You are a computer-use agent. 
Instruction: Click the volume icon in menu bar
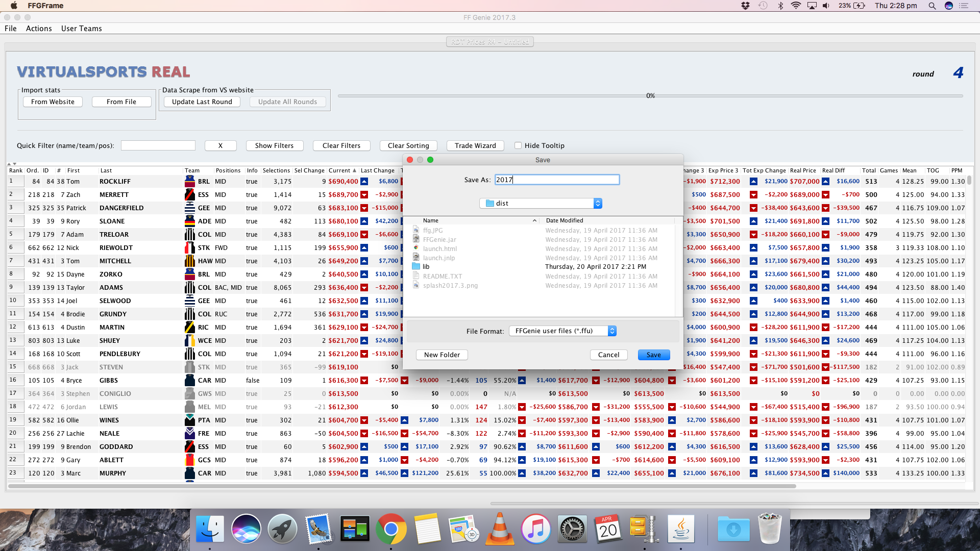(x=826, y=6)
